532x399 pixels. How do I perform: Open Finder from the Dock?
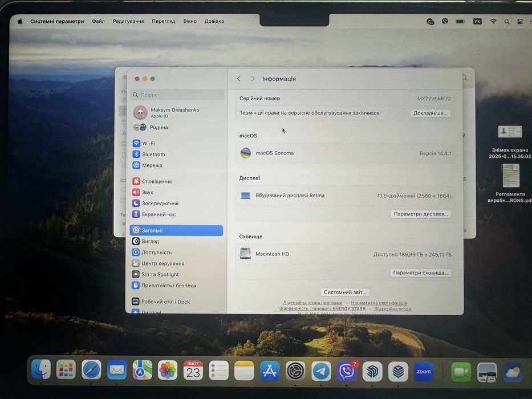click(40, 369)
